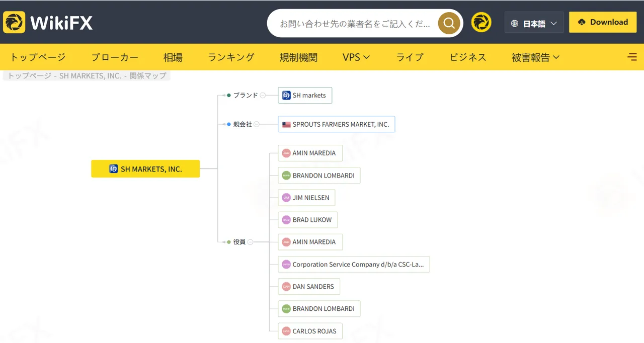The width and height of the screenshot is (644, 343).
Task: Expand the VPS menu dropdown
Action: tap(356, 57)
